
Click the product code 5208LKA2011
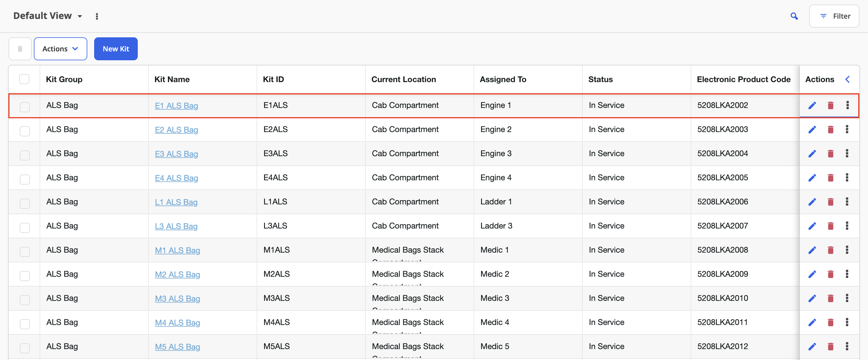tap(722, 322)
